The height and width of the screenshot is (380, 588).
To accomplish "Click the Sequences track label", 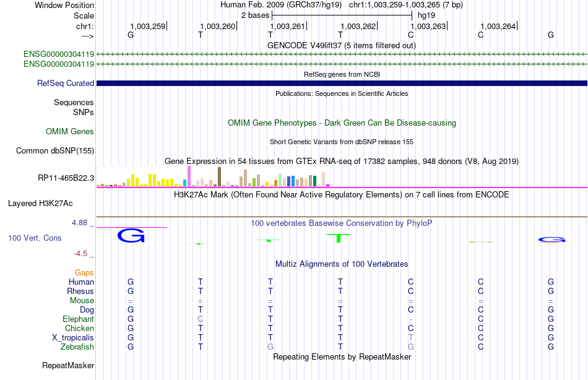I will coord(74,102).
